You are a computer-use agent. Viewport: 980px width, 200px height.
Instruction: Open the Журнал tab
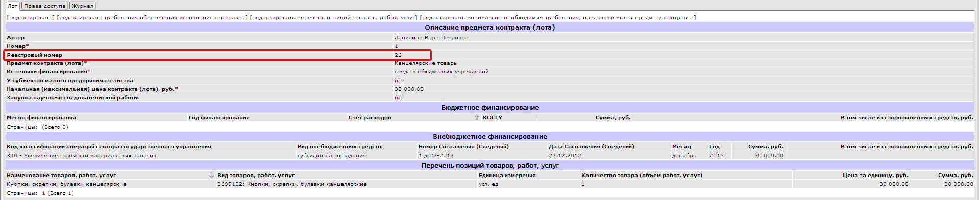[x=83, y=6]
